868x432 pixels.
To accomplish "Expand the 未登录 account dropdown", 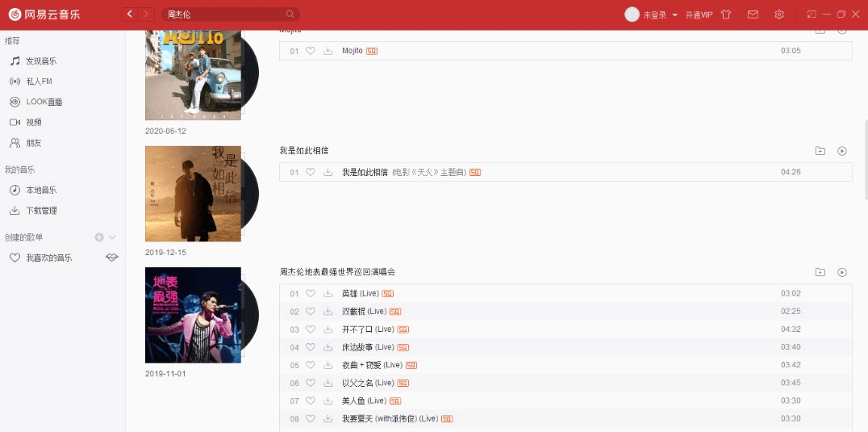I will coord(660,15).
